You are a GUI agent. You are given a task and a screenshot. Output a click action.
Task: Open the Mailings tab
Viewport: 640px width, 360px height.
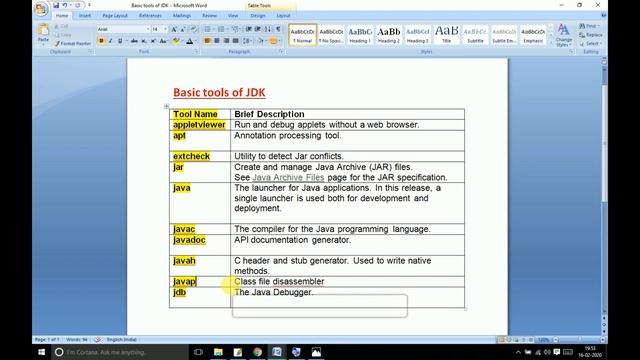(182, 16)
